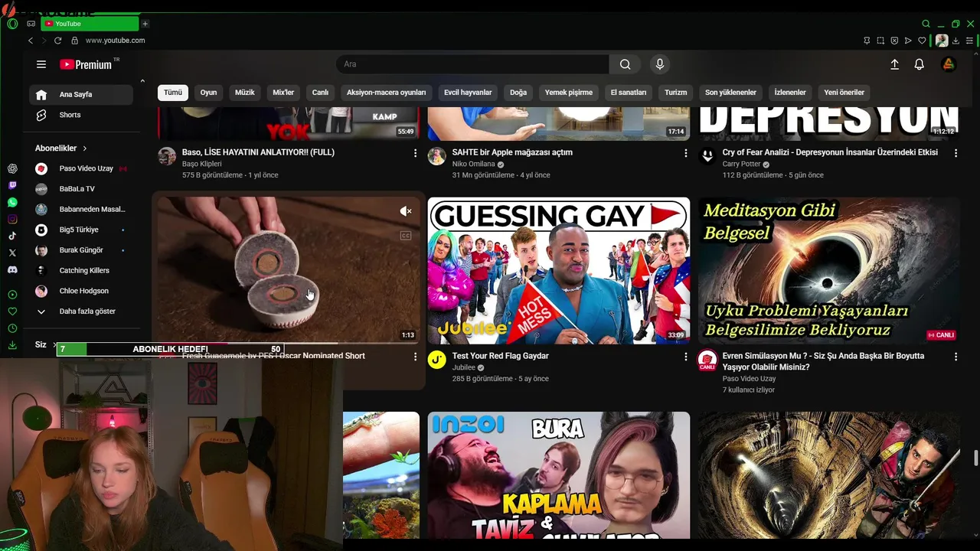Open Easy Setup sliders icon
Image resolution: width=980 pixels, height=551 pixels.
click(970, 41)
